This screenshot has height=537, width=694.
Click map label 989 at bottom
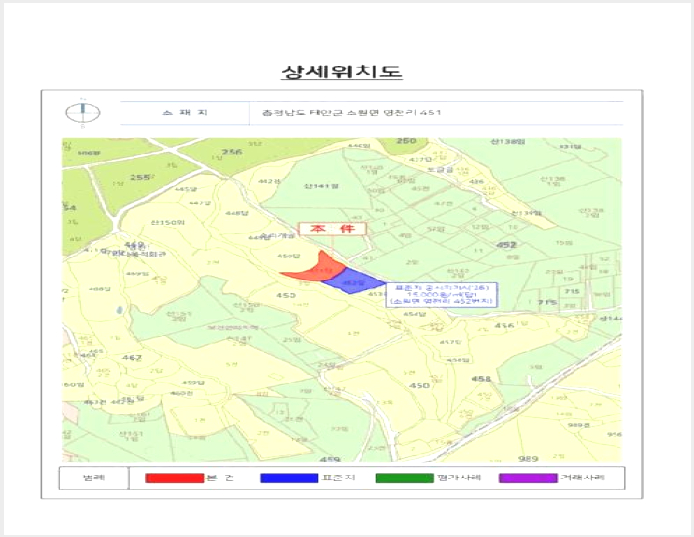[x=528, y=459]
